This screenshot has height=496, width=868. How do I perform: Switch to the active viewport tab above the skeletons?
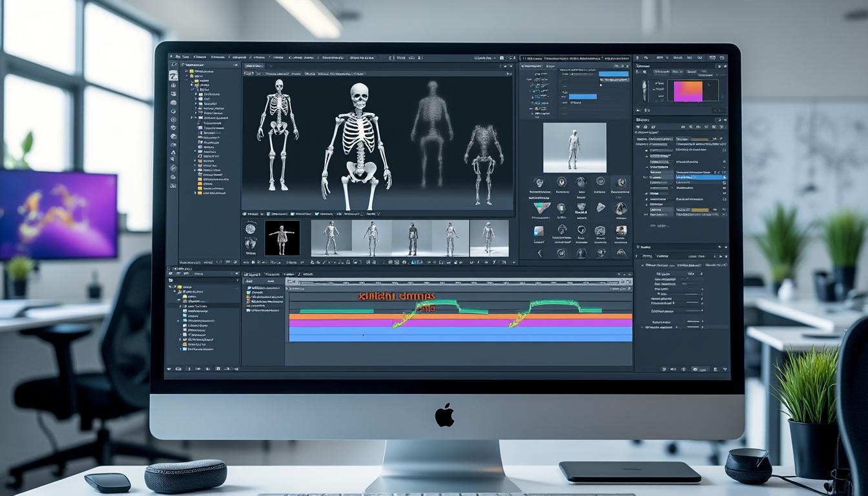255,65
